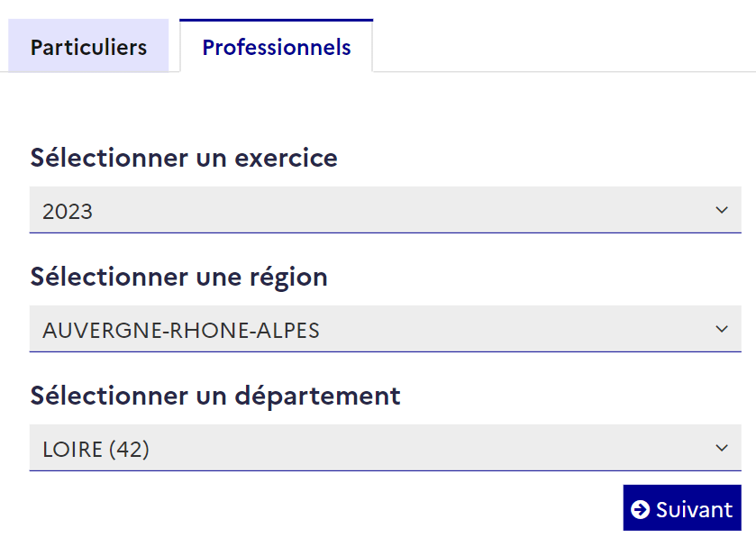This screenshot has height=547, width=756.
Task: Click the chevron beside AUVERGNE-RHONE-ALPES
Action: [721, 329]
